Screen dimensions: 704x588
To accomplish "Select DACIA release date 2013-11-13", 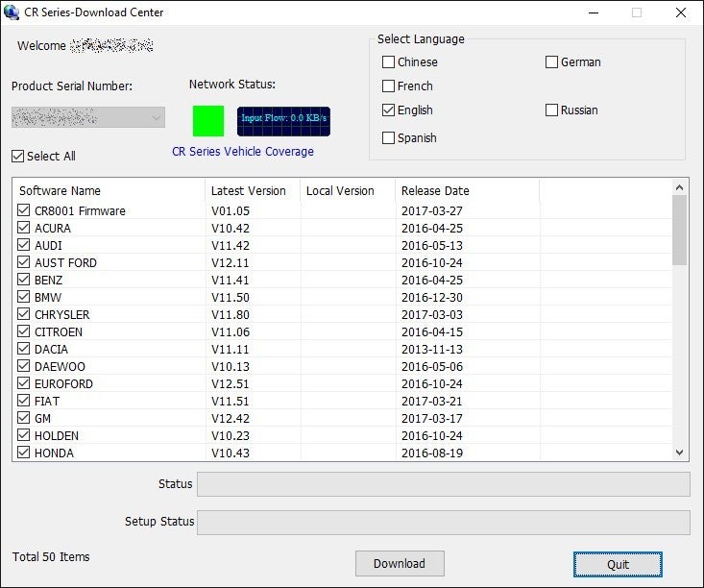I will coord(432,349).
